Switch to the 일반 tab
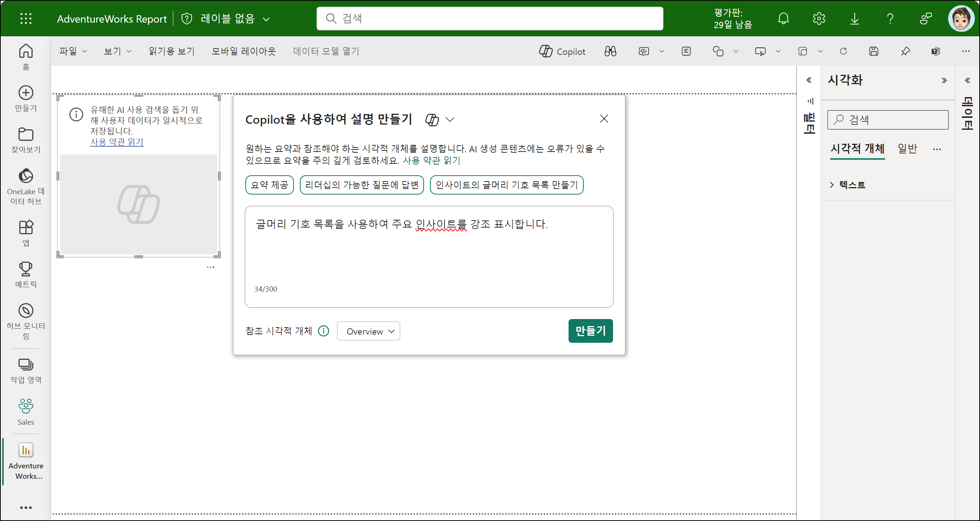This screenshot has width=980, height=521. click(x=907, y=148)
